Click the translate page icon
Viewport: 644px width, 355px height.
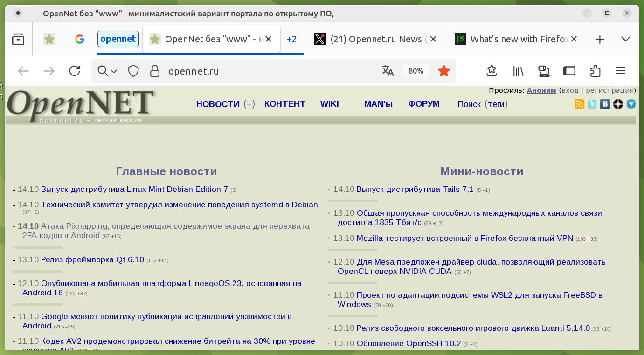[388, 71]
